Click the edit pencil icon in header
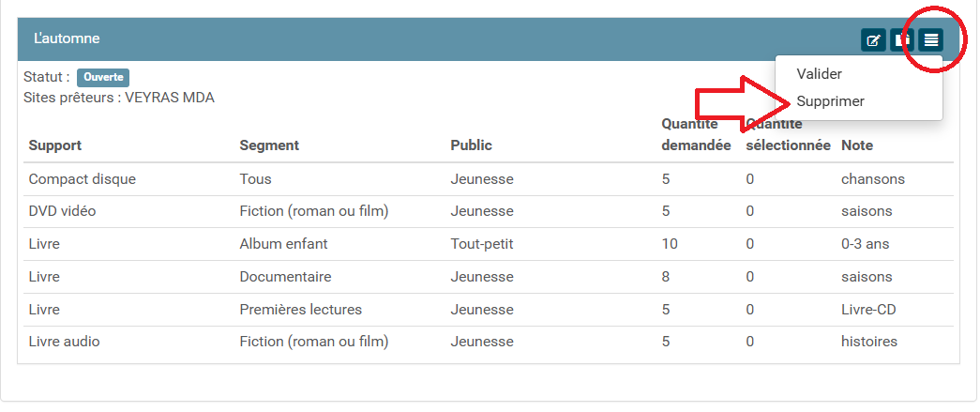980x412 pixels. pyautogui.click(x=874, y=39)
